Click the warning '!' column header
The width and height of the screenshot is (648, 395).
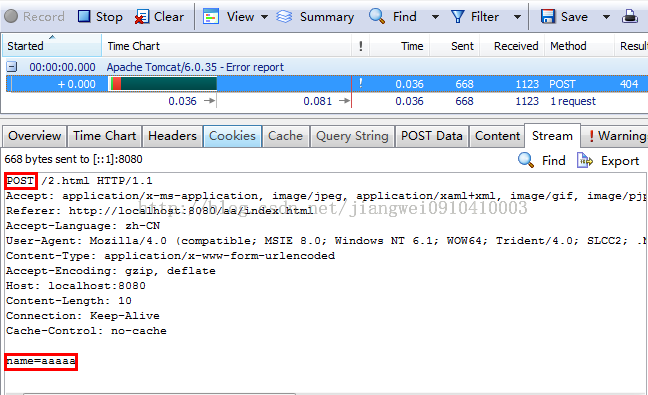[360, 45]
